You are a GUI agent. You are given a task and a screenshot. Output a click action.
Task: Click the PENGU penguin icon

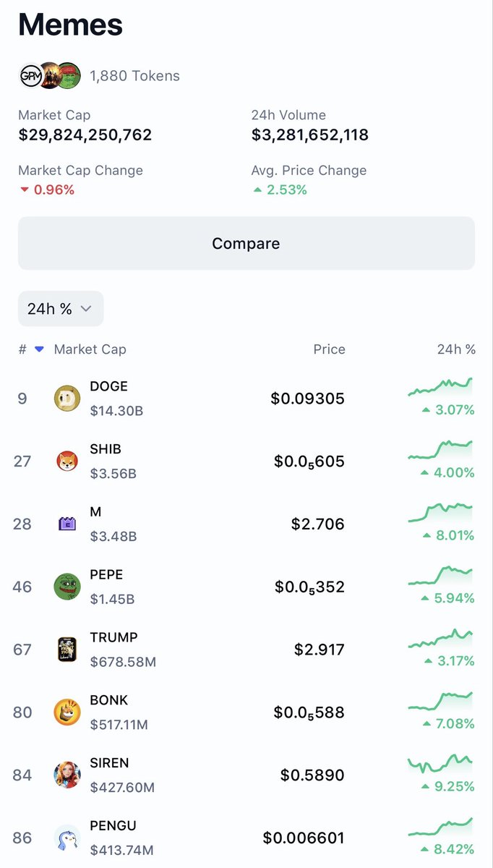(67, 838)
